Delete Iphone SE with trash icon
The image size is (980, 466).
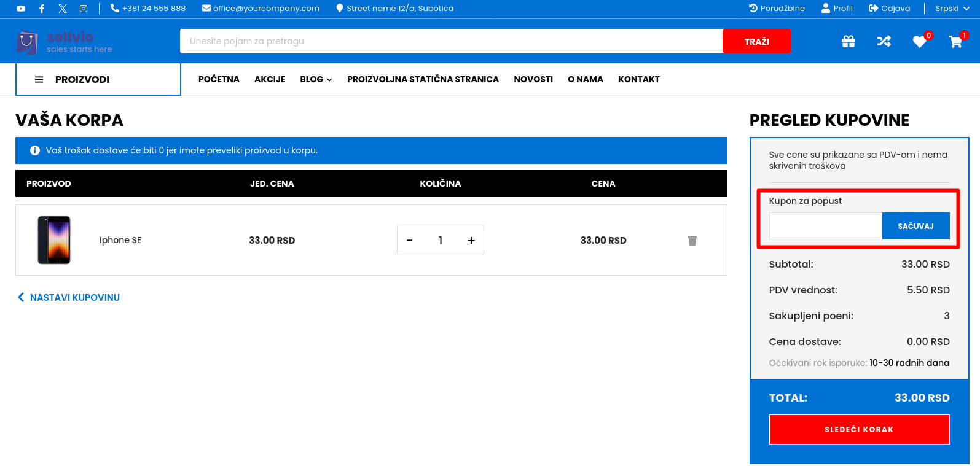coord(692,241)
